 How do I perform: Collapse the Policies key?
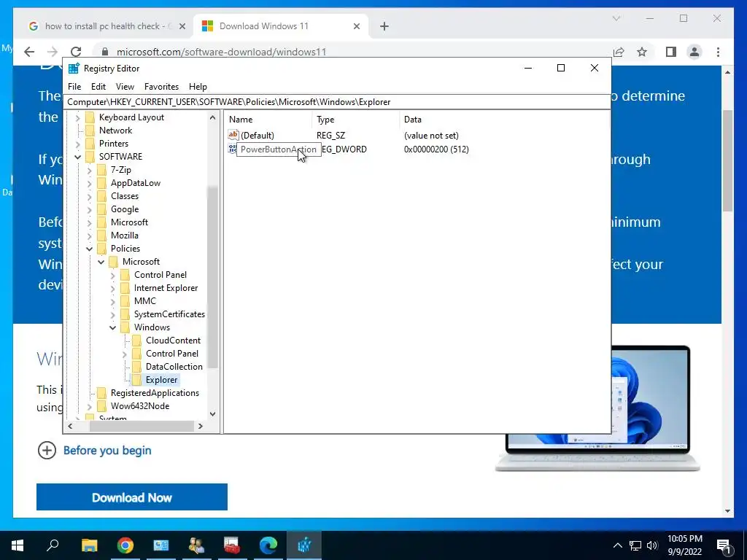90,249
